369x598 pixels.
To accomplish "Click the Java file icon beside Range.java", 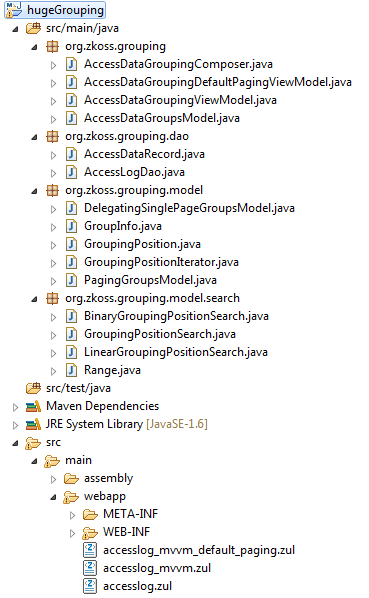I will [x=71, y=370].
